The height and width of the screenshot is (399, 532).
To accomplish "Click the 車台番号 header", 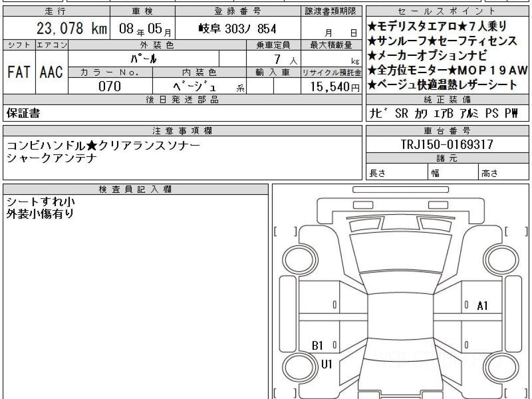I will (448, 130).
